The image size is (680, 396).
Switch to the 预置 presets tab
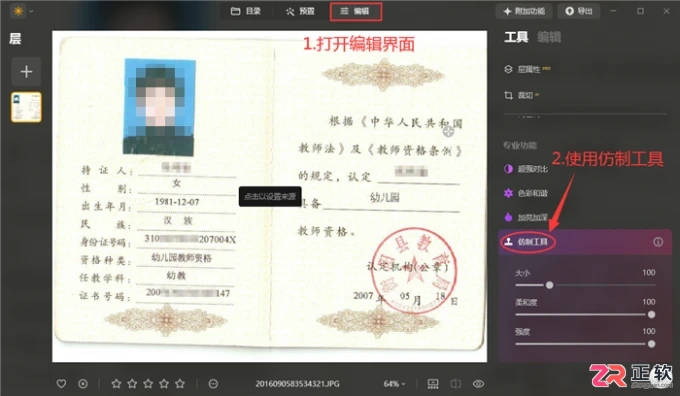(x=300, y=11)
